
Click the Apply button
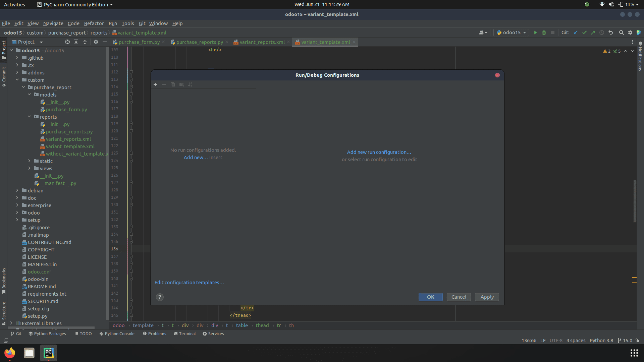click(x=487, y=297)
